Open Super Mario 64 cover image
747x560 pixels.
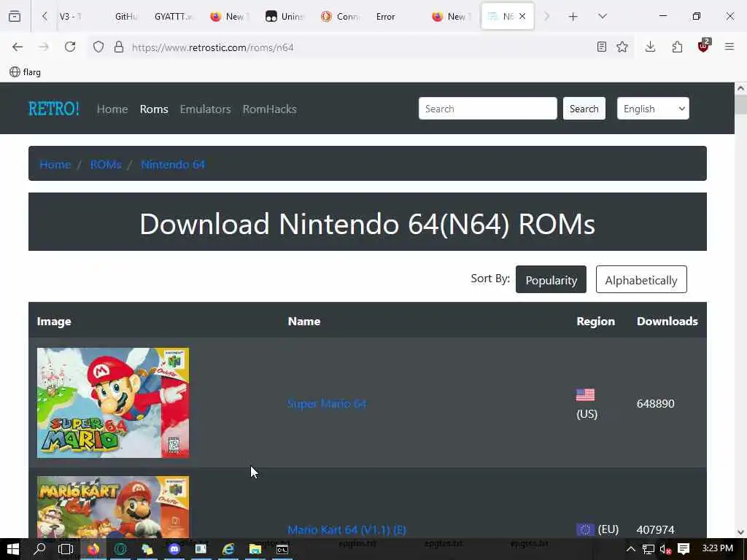click(113, 402)
